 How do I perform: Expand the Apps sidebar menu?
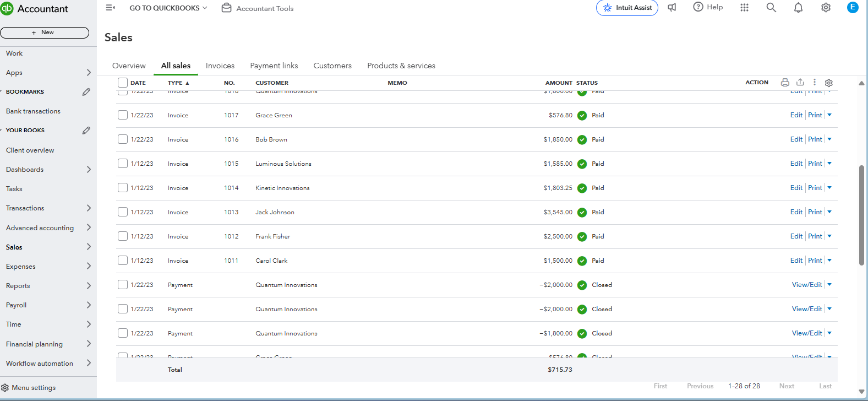point(89,73)
